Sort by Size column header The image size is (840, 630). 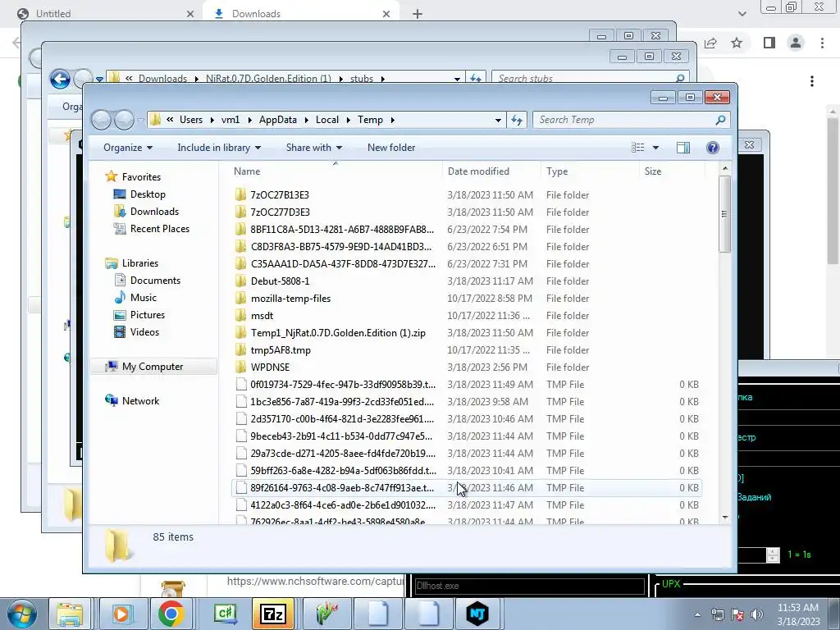click(x=672, y=171)
